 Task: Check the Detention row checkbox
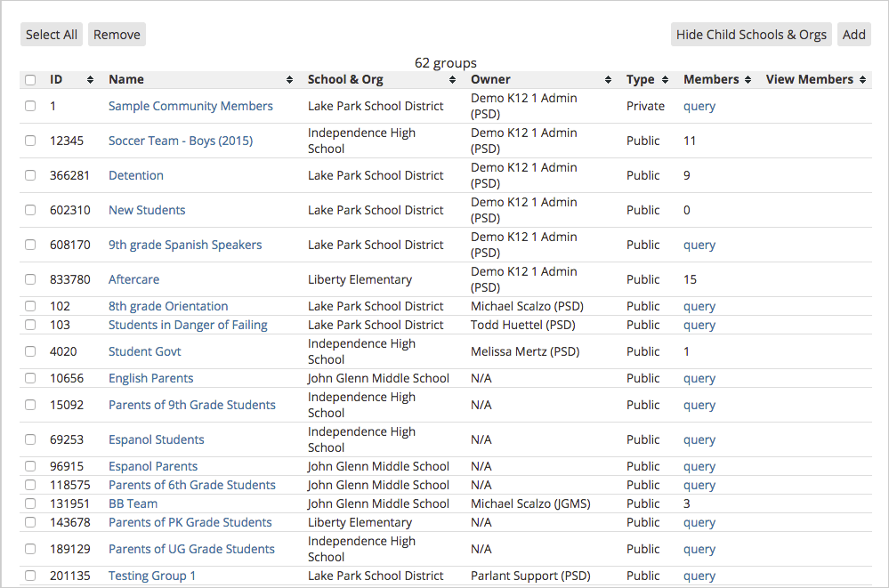point(30,175)
